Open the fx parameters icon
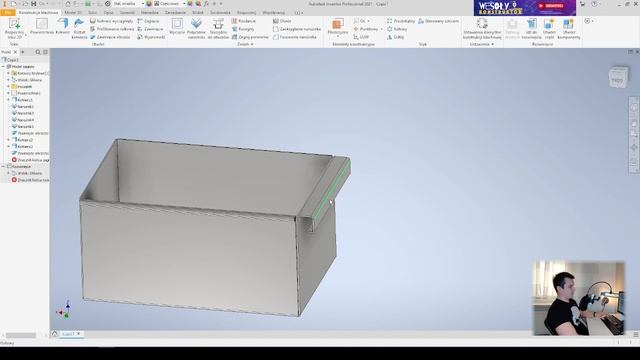 [x=206, y=4]
